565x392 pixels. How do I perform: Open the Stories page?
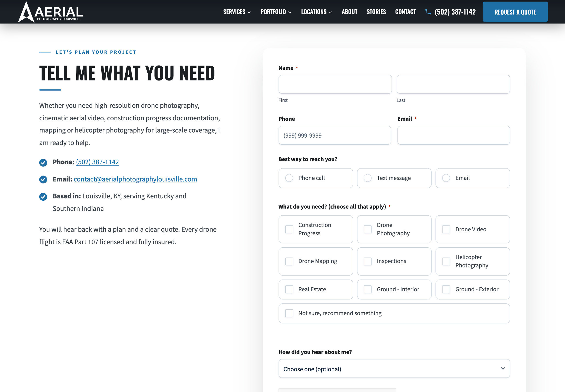tap(376, 12)
